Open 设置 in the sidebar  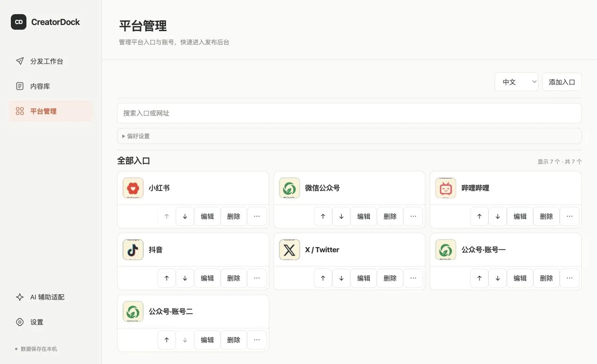click(51, 322)
